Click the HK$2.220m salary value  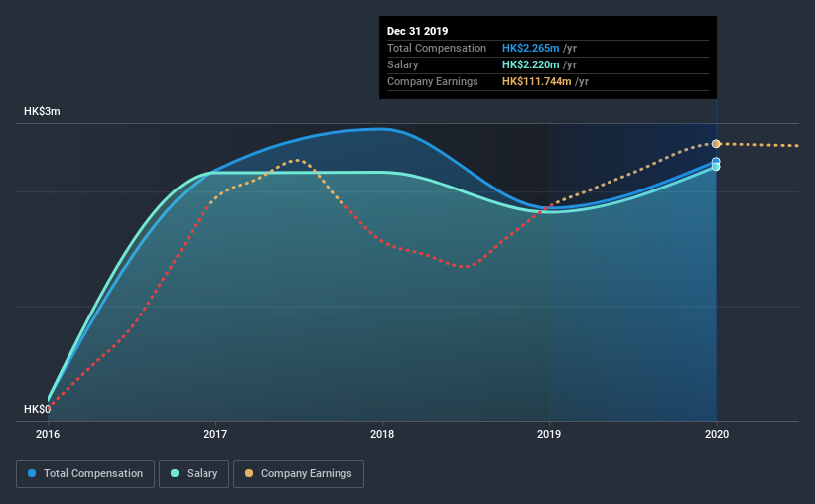click(x=531, y=64)
